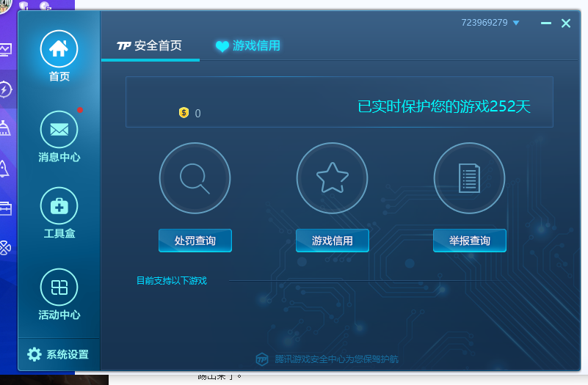Click the gold shield coin icon

click(184, 112)
